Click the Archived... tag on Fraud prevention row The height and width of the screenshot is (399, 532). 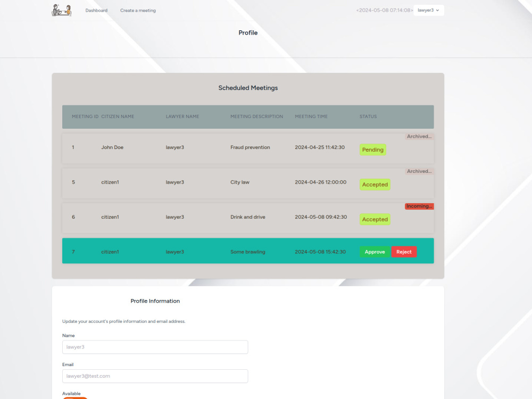point(419,136)
